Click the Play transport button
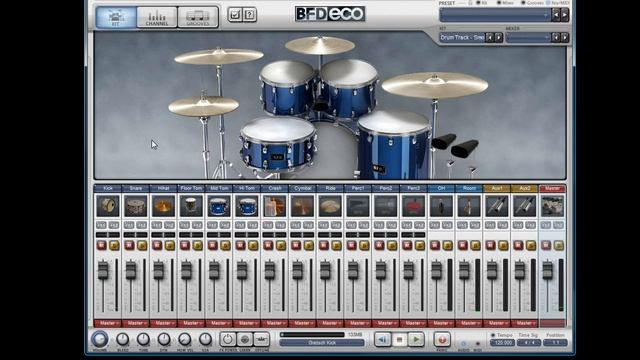Screen dimensions: 640x360 (416, 339)
